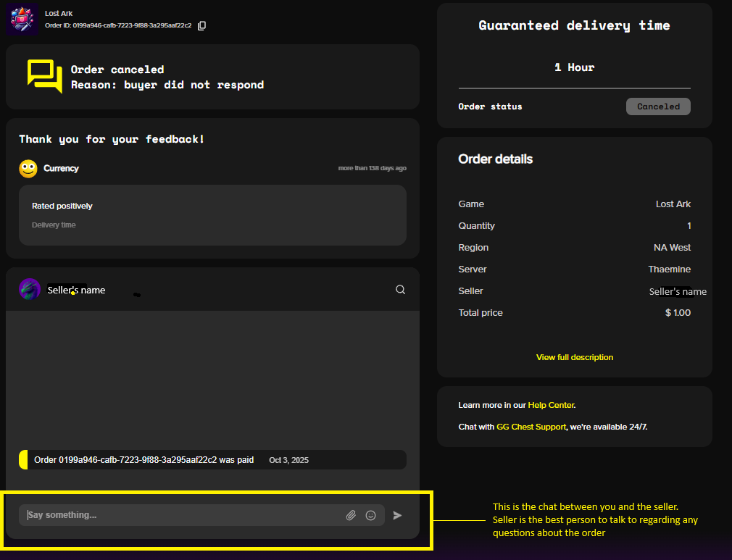
Task: Open the emoji picker in chat
Action: [371, 515]
